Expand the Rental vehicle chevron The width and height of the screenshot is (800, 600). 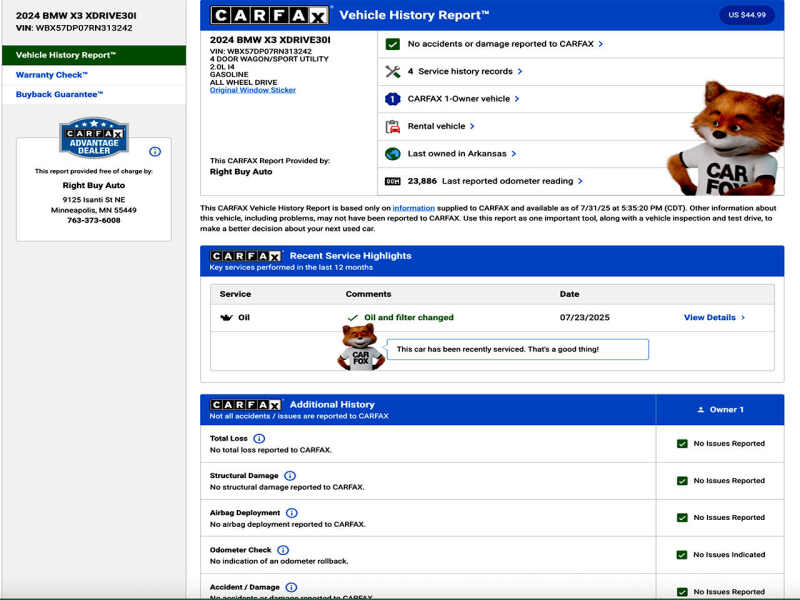click(x=472, y=127)
